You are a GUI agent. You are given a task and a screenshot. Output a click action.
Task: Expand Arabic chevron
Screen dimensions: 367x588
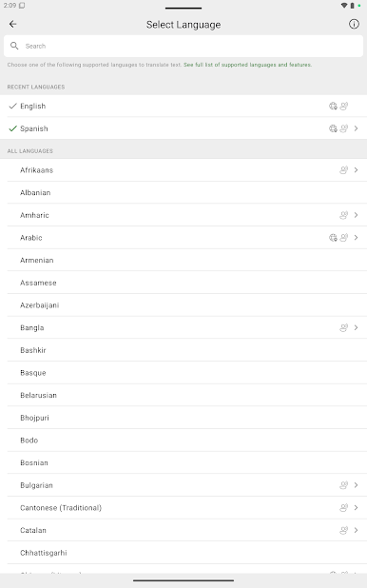357,237
